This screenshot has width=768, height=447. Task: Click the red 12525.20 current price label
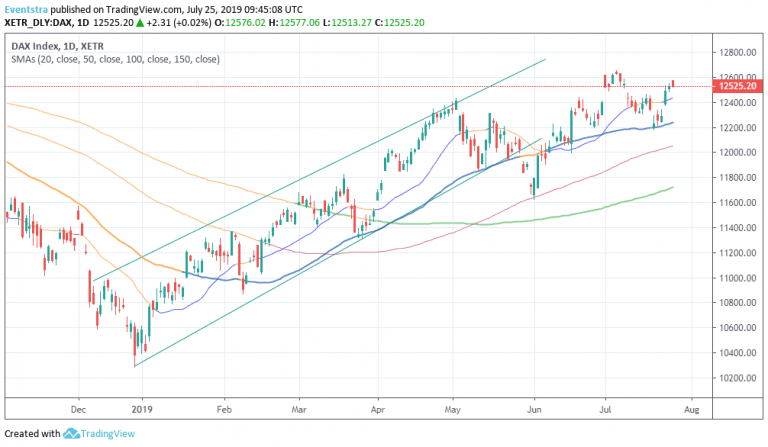pos(735,87)
